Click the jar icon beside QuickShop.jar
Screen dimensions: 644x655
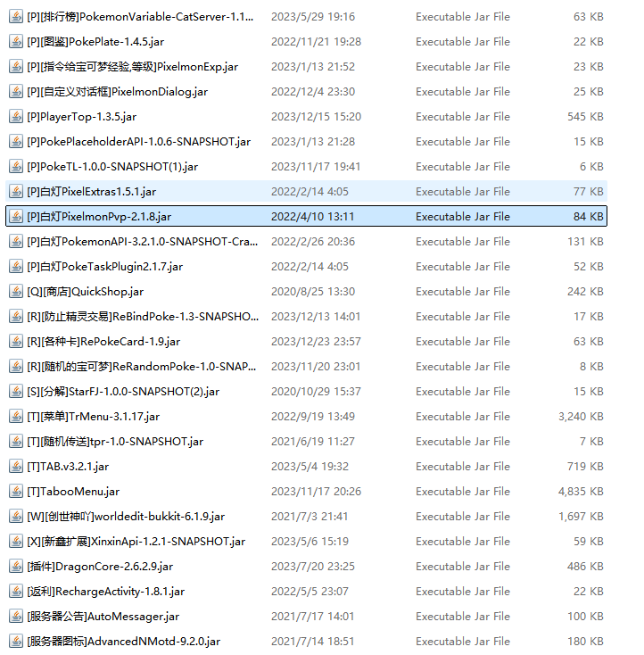(15, 292)
